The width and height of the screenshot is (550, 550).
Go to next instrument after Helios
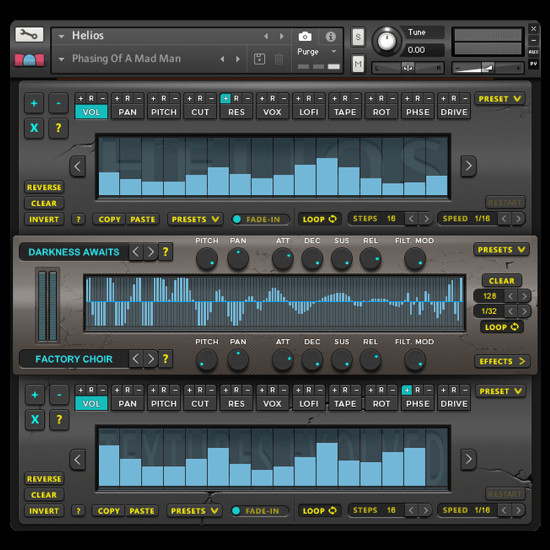[x=282, y=36]
